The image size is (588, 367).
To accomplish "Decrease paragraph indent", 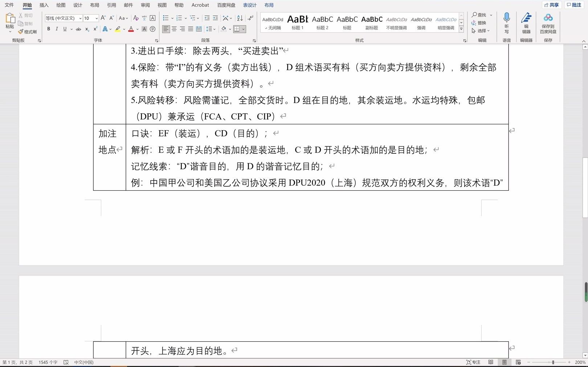I will point(207,18).
